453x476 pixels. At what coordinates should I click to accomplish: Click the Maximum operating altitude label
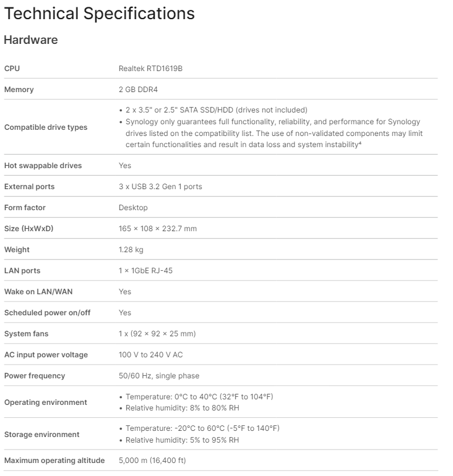pyautogui.click(x=54, y=461)
